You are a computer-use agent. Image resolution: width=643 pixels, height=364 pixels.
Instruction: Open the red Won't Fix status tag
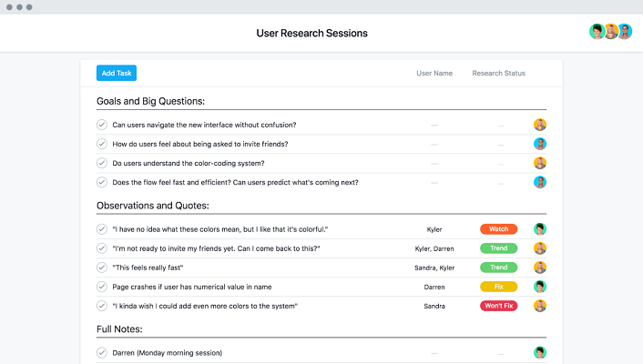(498, 306)
